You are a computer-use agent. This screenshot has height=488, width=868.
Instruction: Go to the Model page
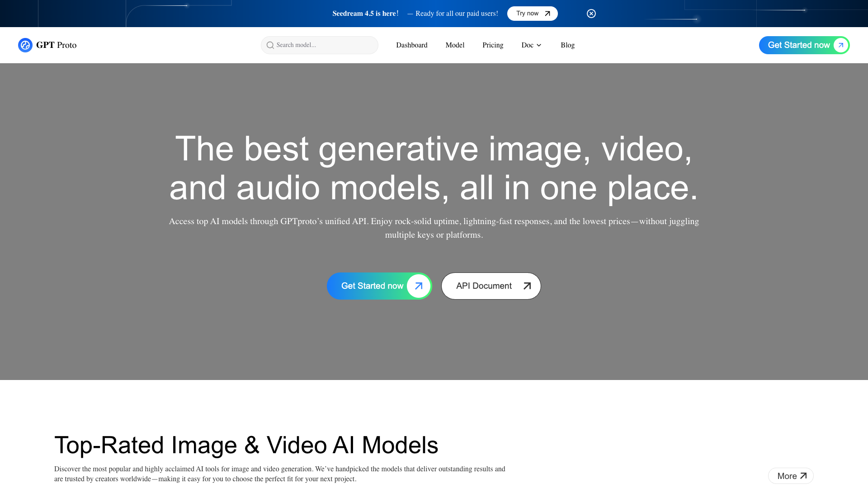455,45
